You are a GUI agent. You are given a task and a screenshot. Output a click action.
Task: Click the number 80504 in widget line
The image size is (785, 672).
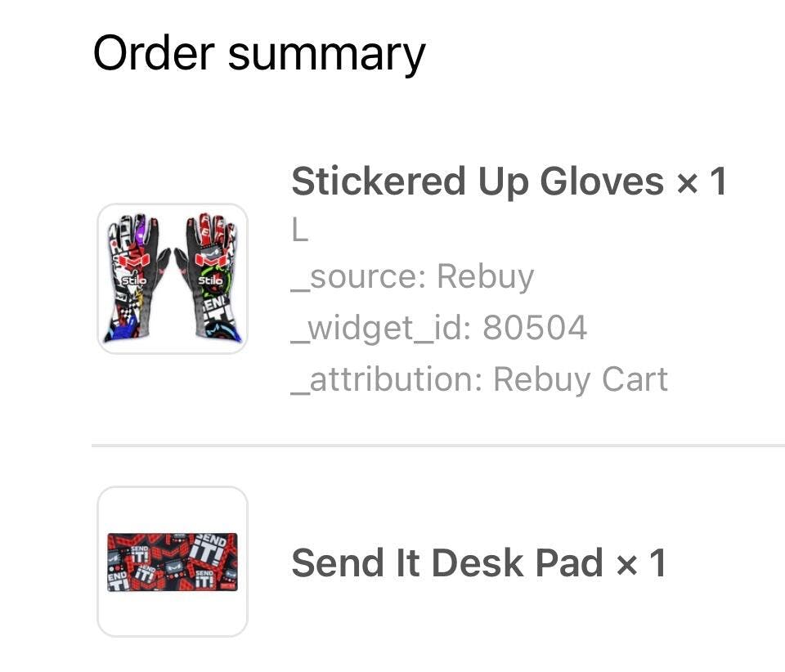535,329
